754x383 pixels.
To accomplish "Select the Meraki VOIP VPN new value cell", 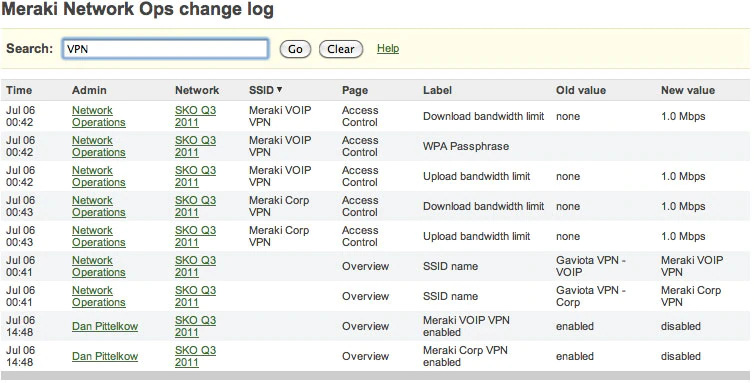I will pyautogui.click(x=692, y=266).
